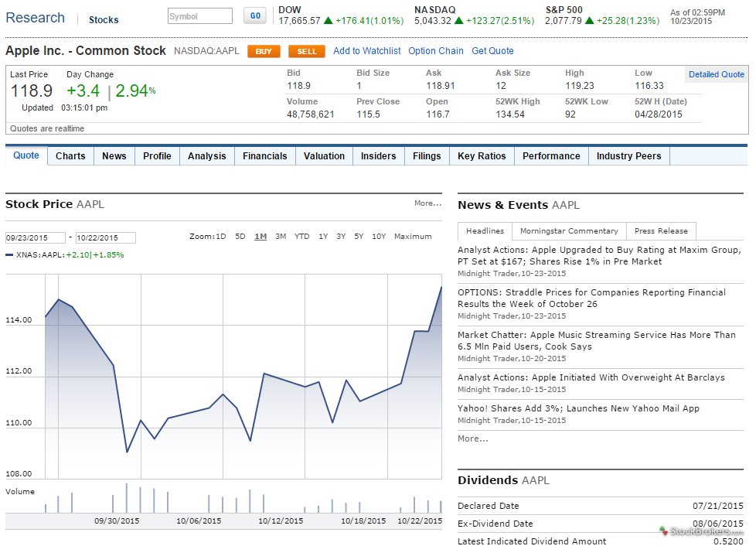Set chart zoom to 5D
The width and height of the screenshot is (756, 546).
tap(240, 237)
